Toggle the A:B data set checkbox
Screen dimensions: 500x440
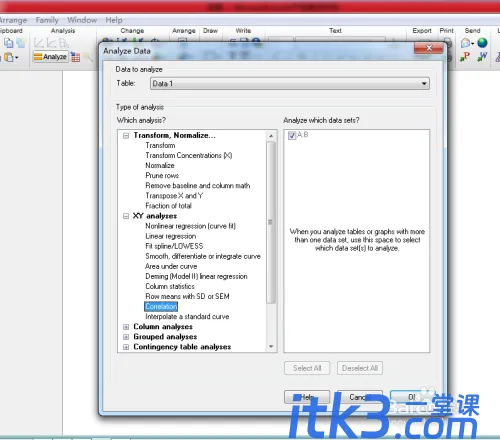tap(292, 135)
